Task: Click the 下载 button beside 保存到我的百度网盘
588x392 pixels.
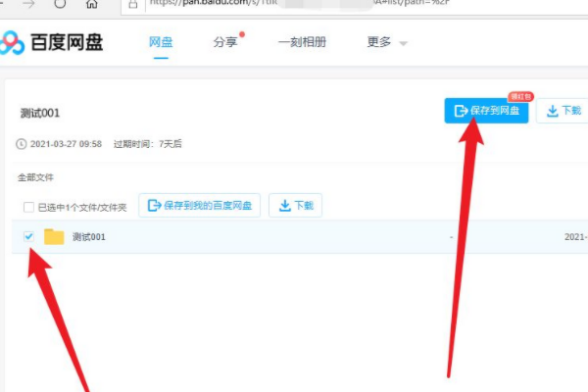Action: 296,205
